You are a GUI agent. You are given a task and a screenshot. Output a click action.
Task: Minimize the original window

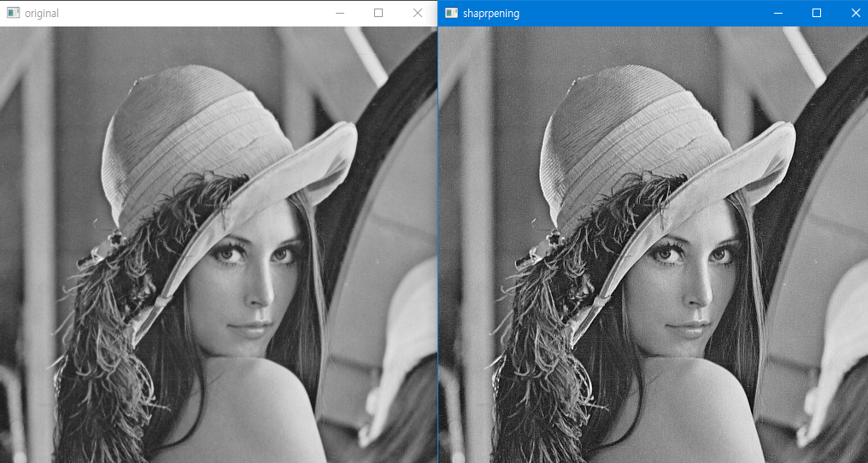click(x=340, y=13)
